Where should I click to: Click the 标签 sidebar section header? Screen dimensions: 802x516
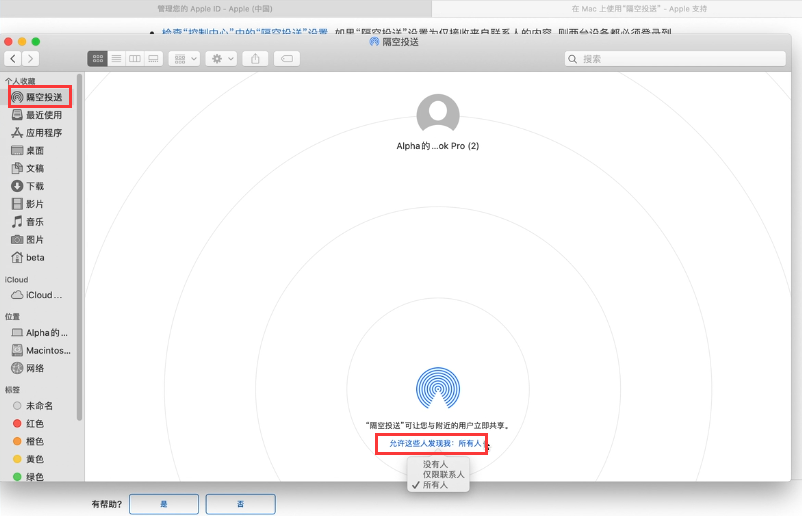pyautogui.click(x=12, y=390)
